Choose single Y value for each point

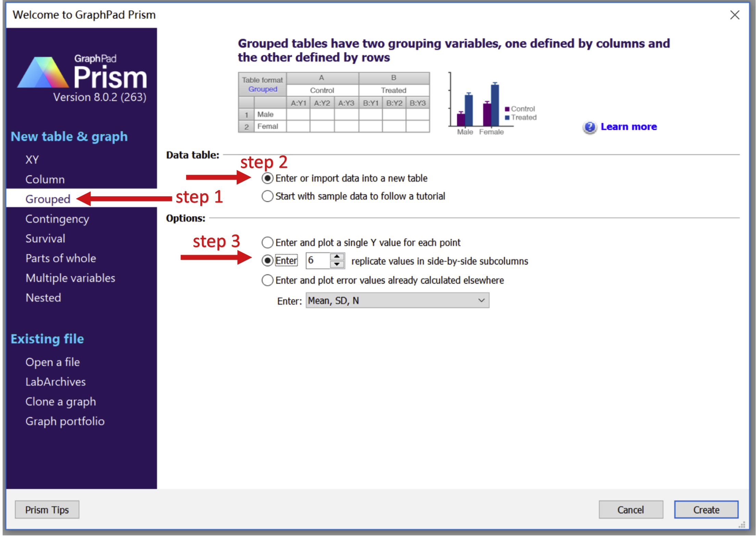pos(267,242)
